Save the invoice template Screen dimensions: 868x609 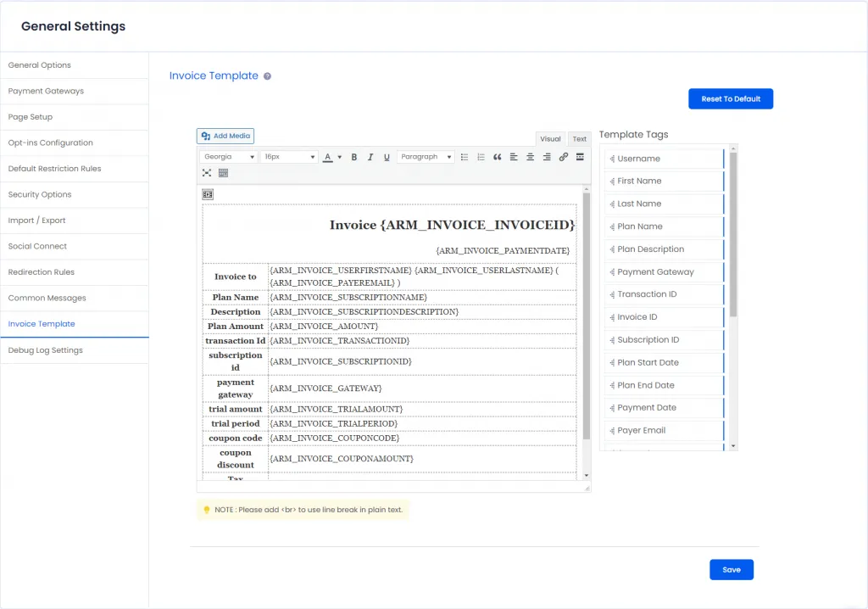pos(731,570)
